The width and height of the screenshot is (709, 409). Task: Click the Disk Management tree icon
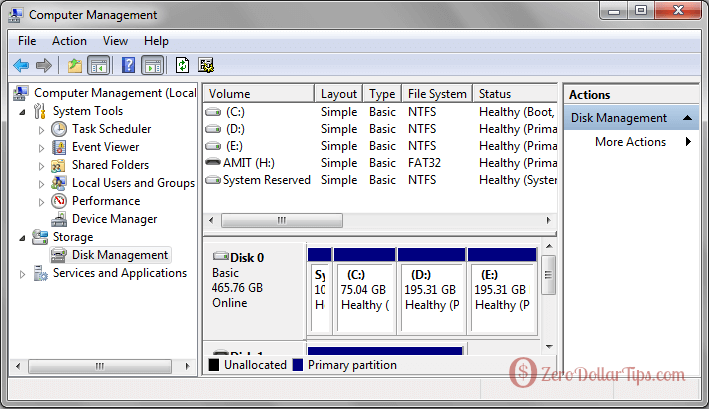[x=59, y=255]
